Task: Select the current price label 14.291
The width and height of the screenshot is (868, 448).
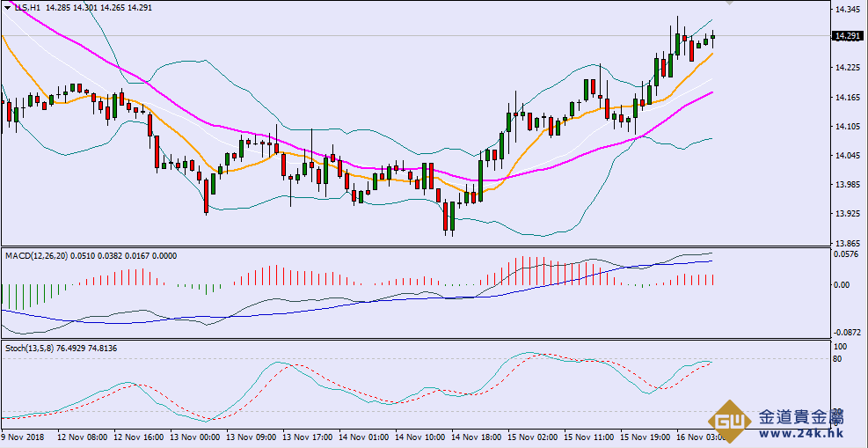Action: click(x=848, y=36)
